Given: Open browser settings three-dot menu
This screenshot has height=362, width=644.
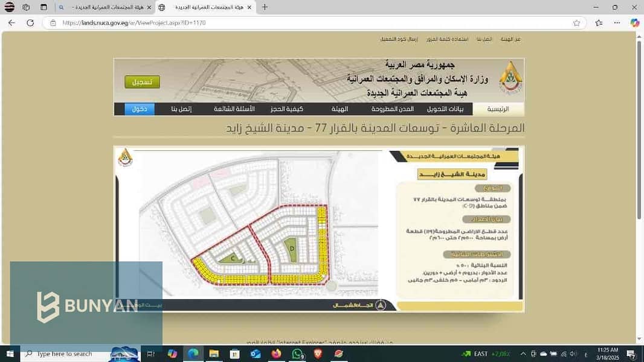Looking at the screenshot, I should click(x=617, y=23).
